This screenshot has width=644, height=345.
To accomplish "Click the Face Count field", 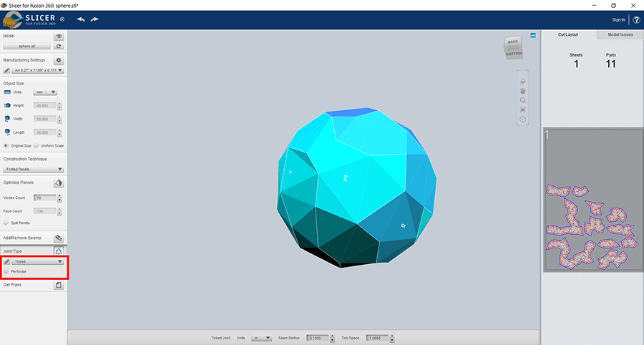I will (44, 211).
